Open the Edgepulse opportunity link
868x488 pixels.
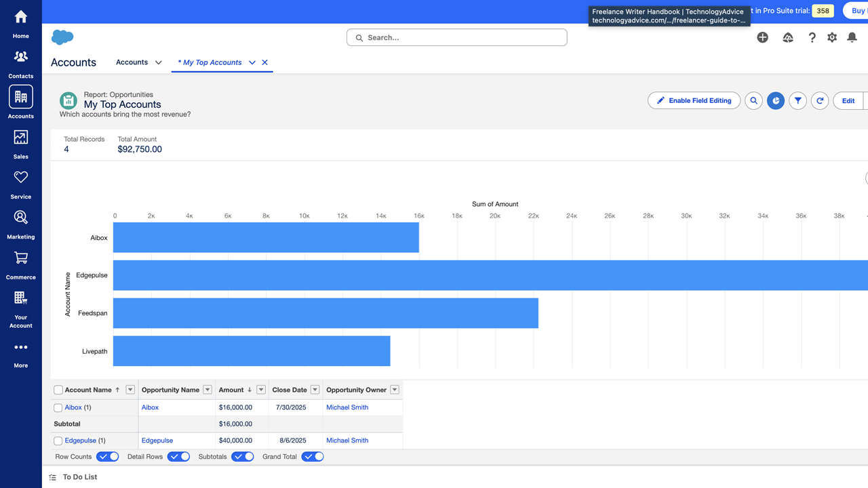click(157, 441)
